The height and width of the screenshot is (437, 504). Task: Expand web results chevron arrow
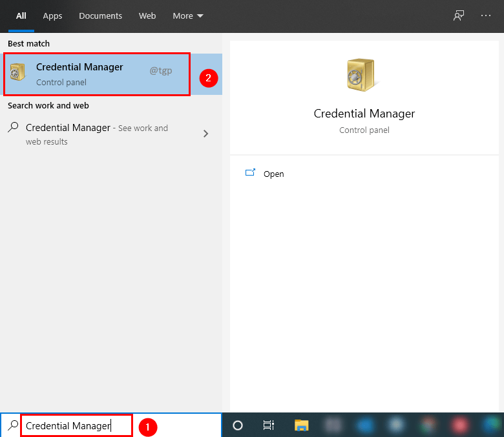point(205,134)
